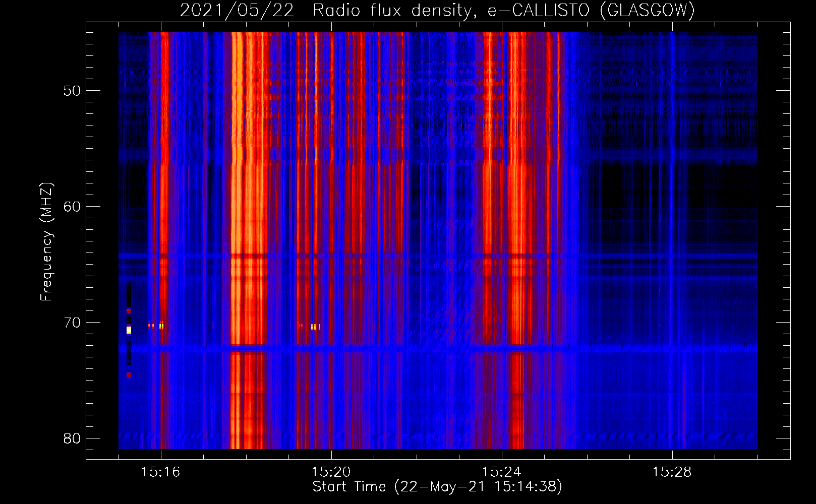Screen dimensions: 816x504
Task: Click the 70 frequency tick label
Action: pos(72,323)
